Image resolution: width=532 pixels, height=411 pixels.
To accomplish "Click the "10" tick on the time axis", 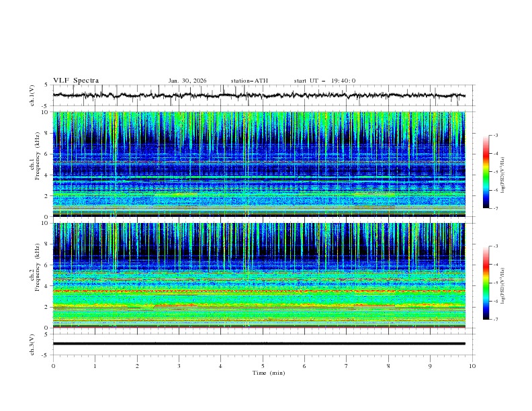I will [472, 366].
